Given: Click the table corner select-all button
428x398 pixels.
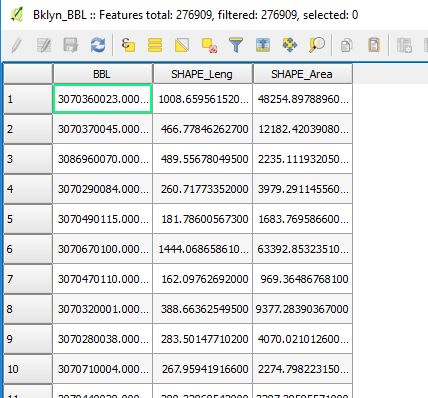Looking at the screenshot, I should 28,74.
